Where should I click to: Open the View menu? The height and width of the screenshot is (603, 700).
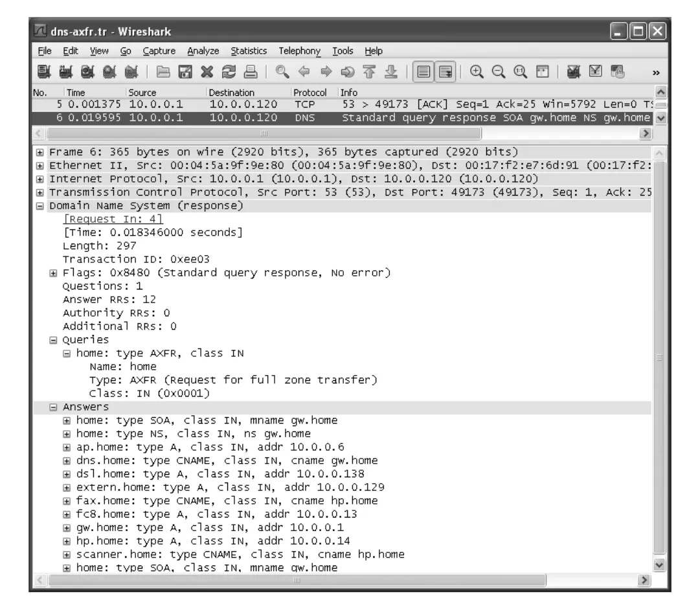point(99,51)
